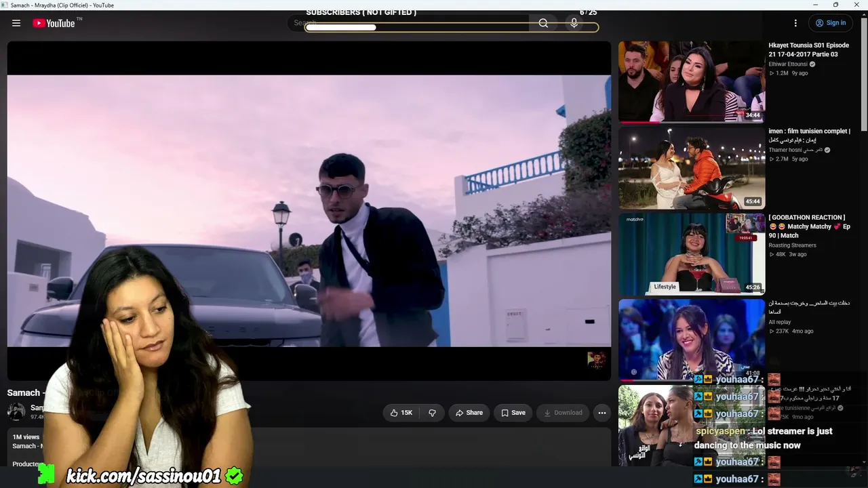
Task: Open more actions menu beside Download
Action: [601, 413]
